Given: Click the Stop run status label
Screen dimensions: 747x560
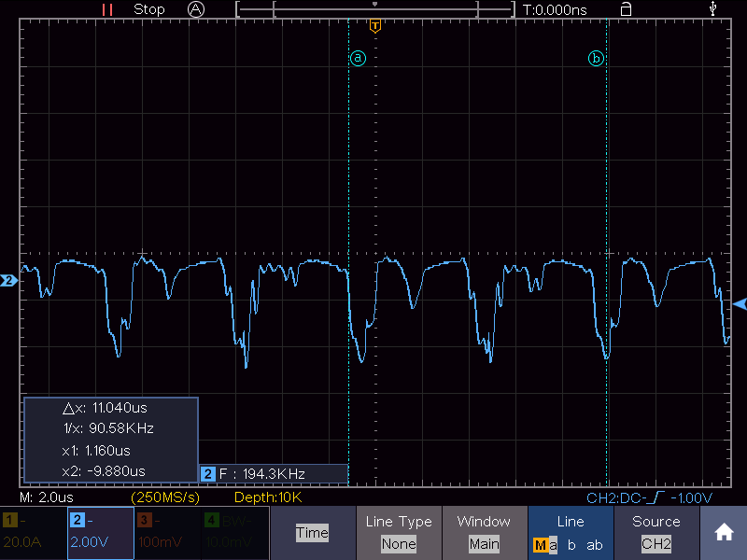Looking at the screenshot, I should coord(149,9).
